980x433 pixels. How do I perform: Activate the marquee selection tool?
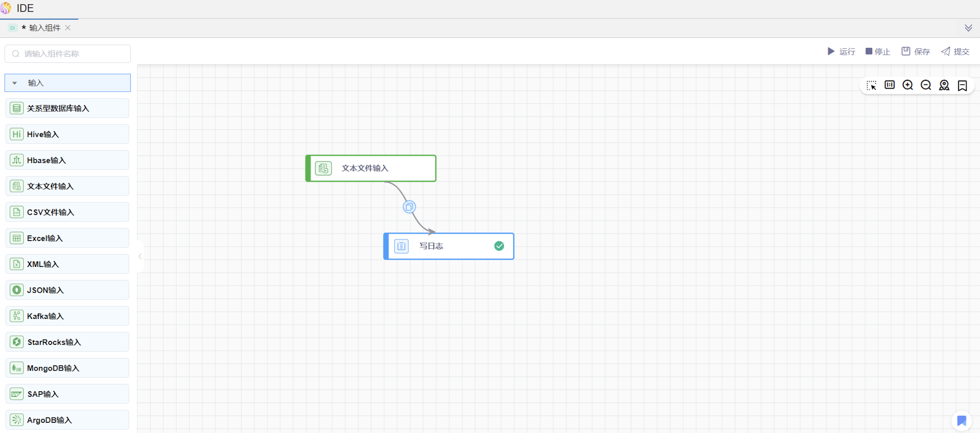(871, 85)
